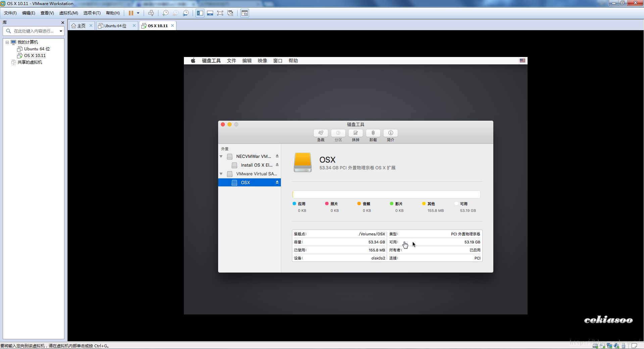Open the 编辑(E) menu in VMware

point(29,13)
